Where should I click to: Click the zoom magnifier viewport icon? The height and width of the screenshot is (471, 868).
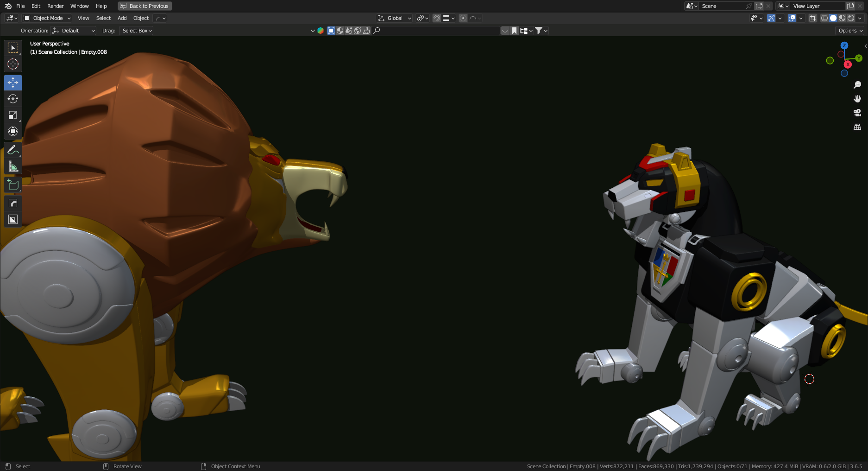point(857,85)
